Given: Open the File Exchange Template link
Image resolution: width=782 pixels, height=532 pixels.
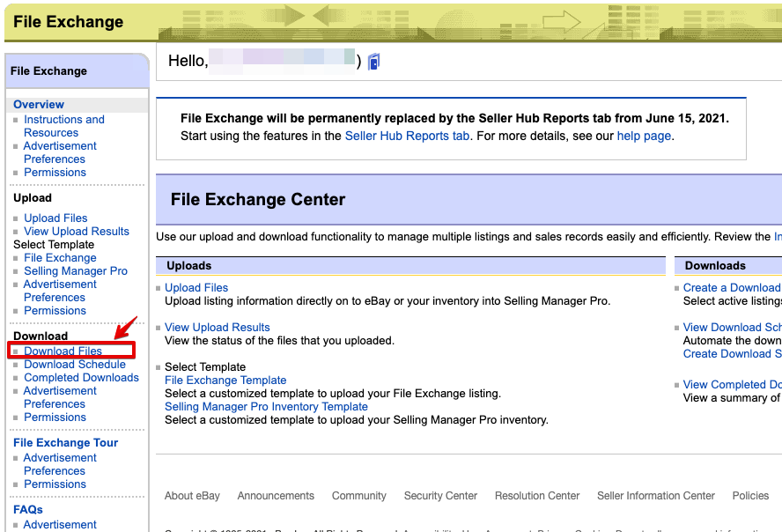Looking at the screenshot, I should [x=225, y=381].
